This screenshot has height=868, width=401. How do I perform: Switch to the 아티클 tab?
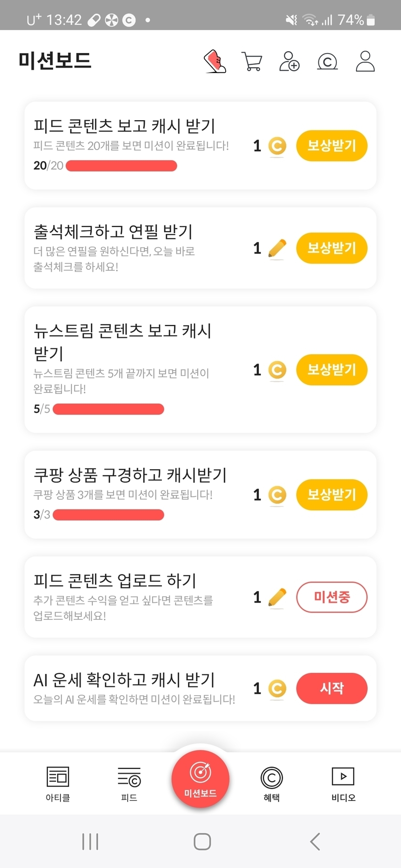point(58,784)
